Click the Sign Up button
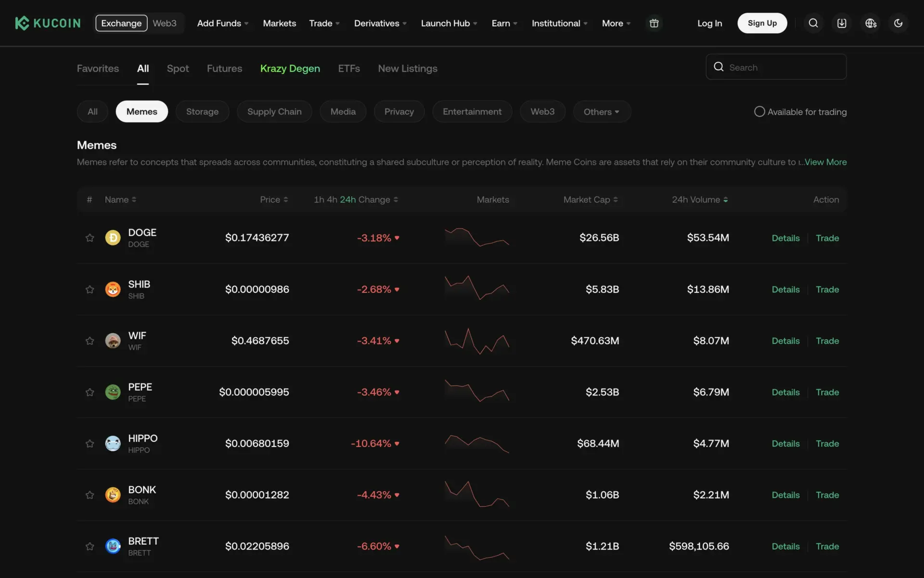Screen dimensions: 924x578 click(762, 23)
